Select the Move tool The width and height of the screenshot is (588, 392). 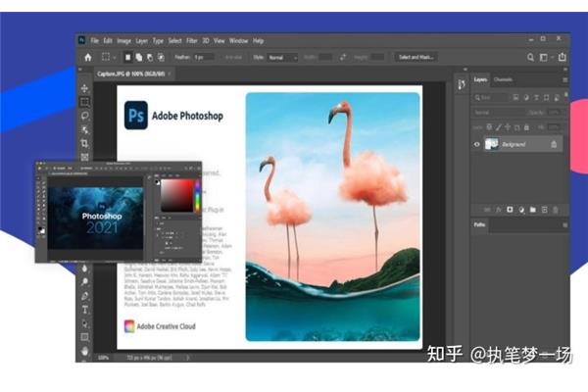[x=84, y=88]
